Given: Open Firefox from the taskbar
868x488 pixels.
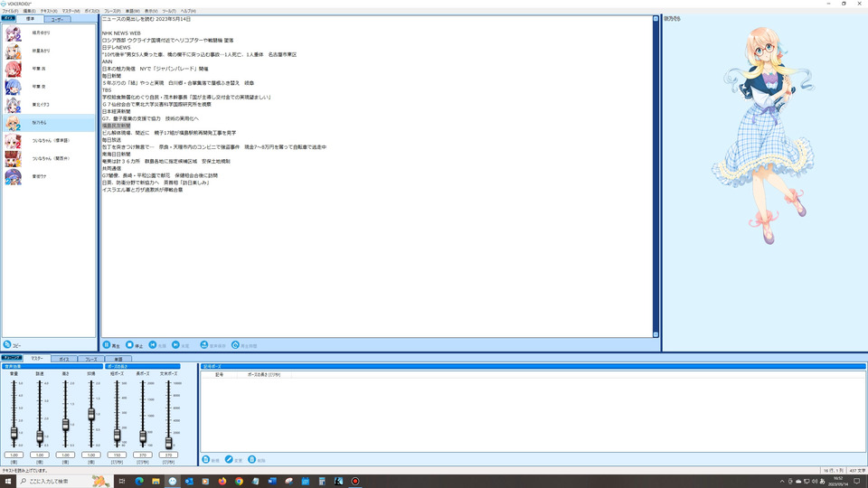Looking at the screenshot, I should pyautogui.click(x=222, y=481).
